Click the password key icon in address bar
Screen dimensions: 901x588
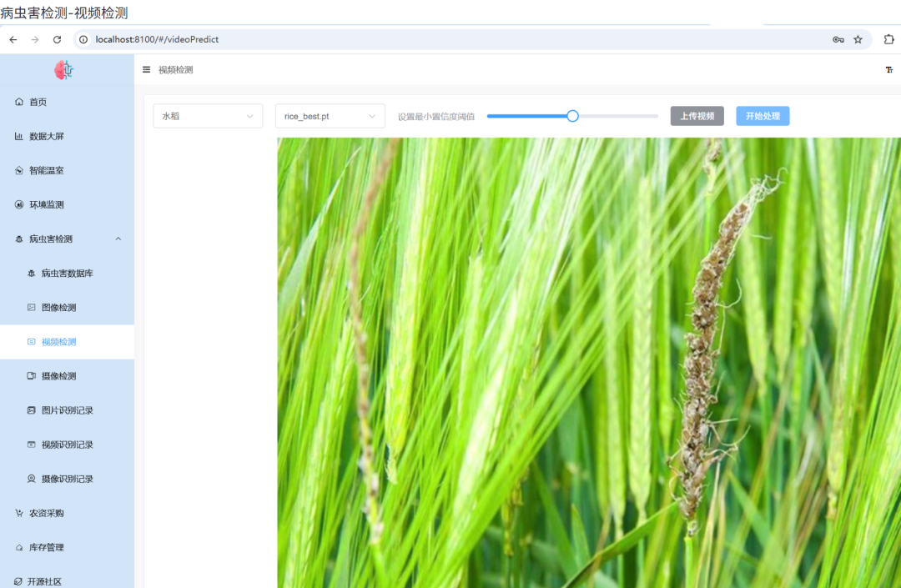pos(838,40)
